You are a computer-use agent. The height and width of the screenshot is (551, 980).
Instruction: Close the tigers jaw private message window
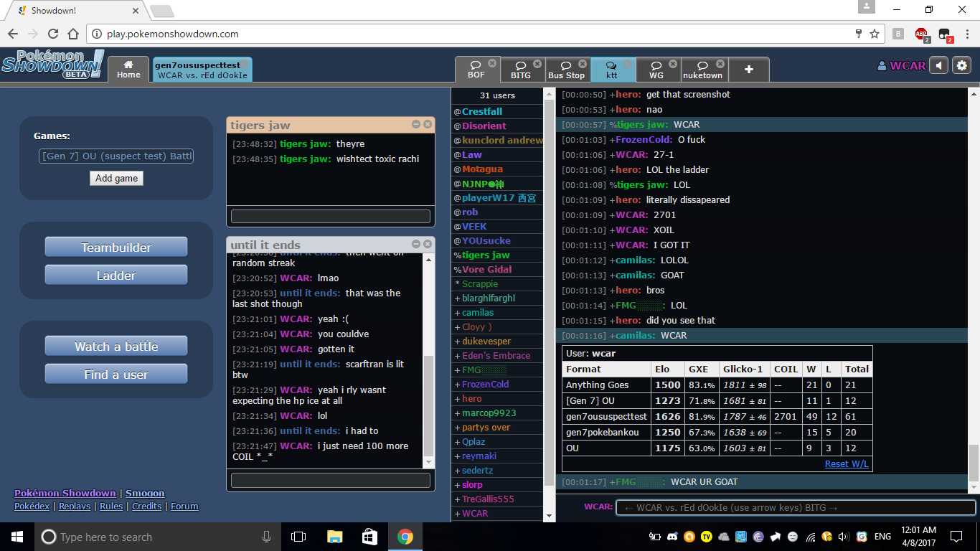click(428, 125)
